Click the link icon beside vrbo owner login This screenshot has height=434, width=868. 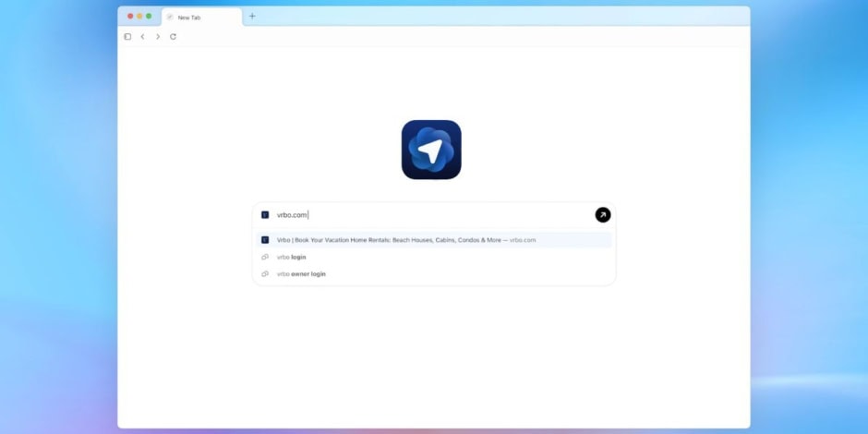pyautogui.click(x=265, y=274)
